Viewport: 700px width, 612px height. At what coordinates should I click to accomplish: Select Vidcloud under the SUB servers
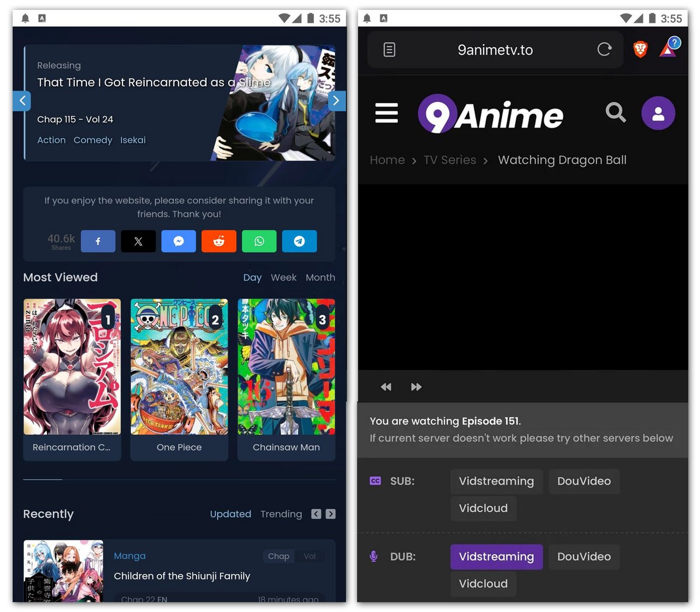(483, 508)
